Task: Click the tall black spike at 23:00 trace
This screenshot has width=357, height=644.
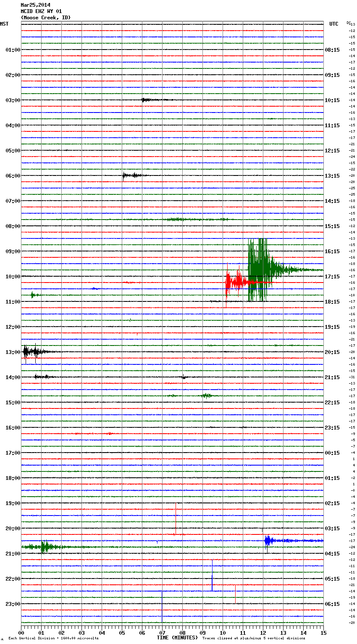Action: 162,607
